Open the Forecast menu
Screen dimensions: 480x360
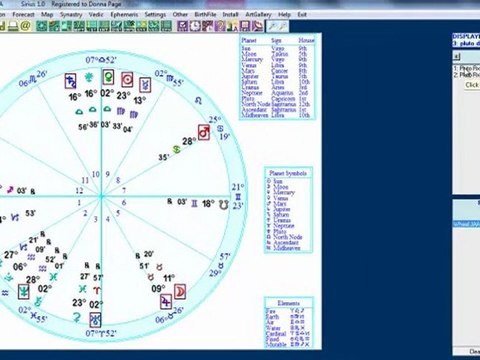(23, 15)
